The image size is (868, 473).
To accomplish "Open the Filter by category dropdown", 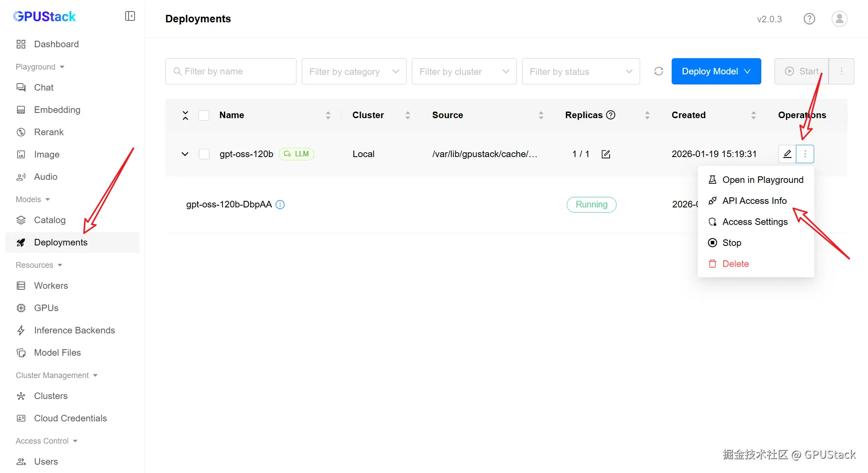I will pos(354,71).
